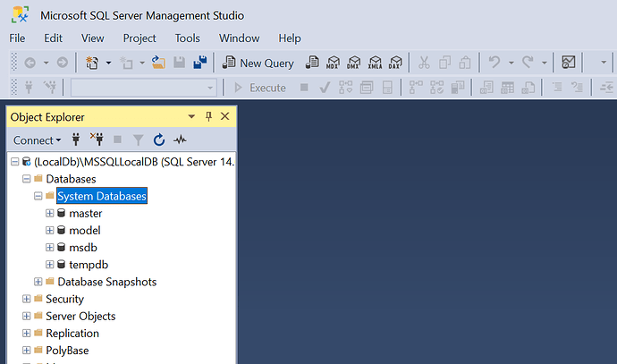Open the Tools menu
617x364 pixels.
187,38
